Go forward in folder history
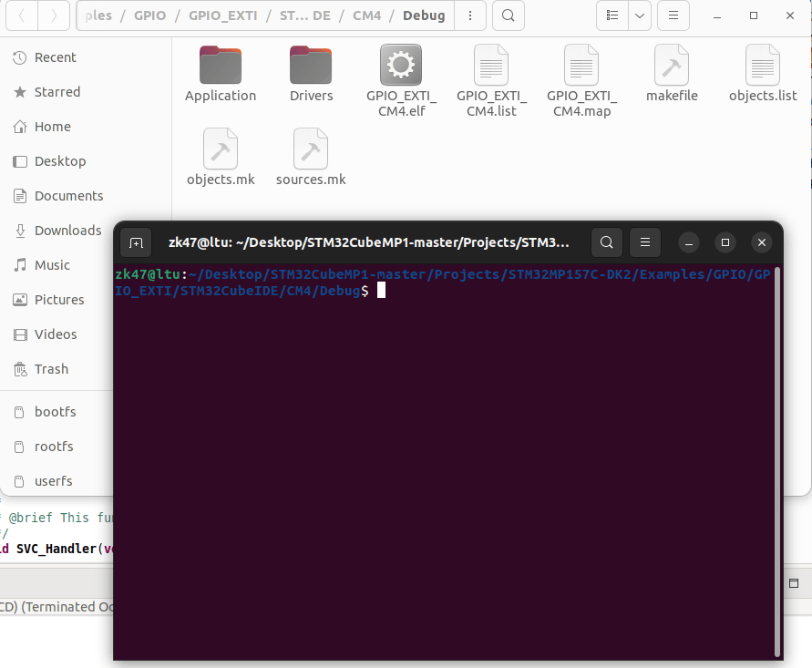Screen dimensions: 812x668 pyautogui.click(x=54, y=15)
